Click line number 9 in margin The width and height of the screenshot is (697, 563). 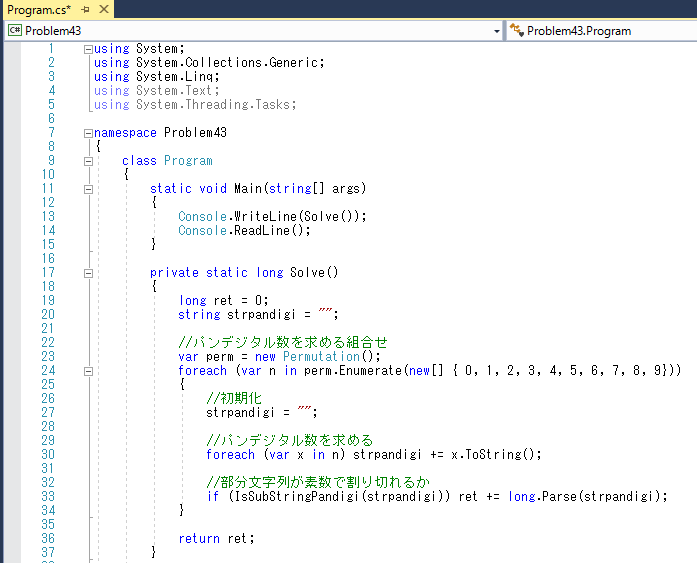(x=51, y=160)
